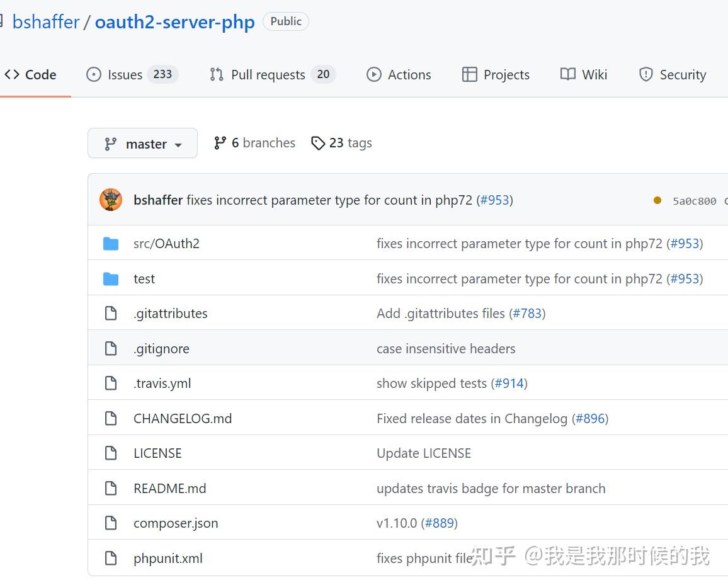
Task: Click bshaffer's avatar on the commit row
Action: click(111, 200)
